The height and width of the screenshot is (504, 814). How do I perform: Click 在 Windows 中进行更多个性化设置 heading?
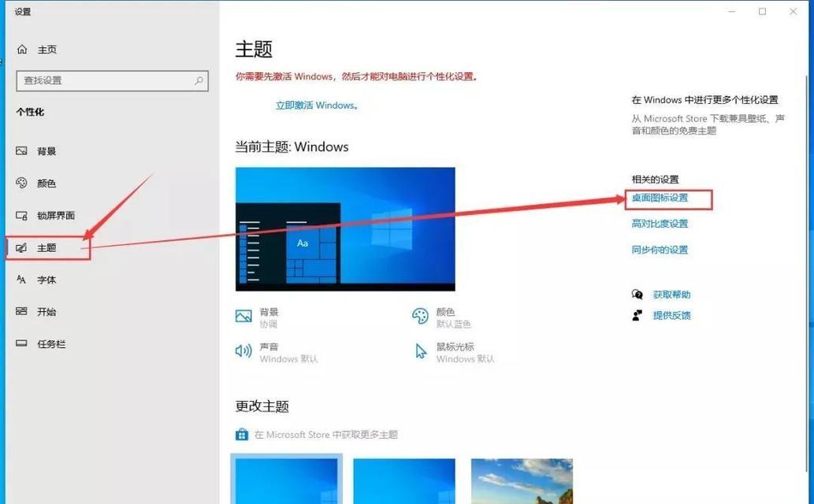click(x=704, y=100)
